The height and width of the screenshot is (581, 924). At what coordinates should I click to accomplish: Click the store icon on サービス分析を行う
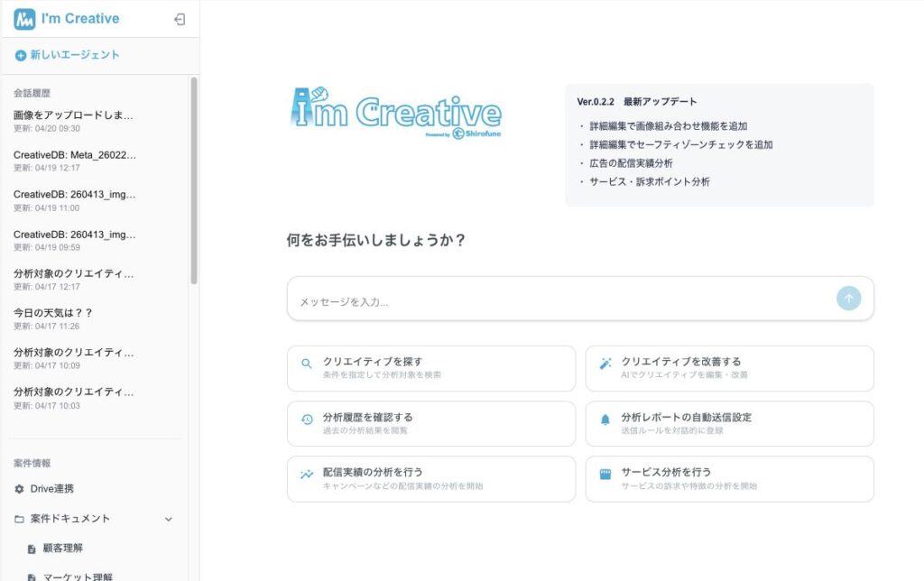coord(605,475)
